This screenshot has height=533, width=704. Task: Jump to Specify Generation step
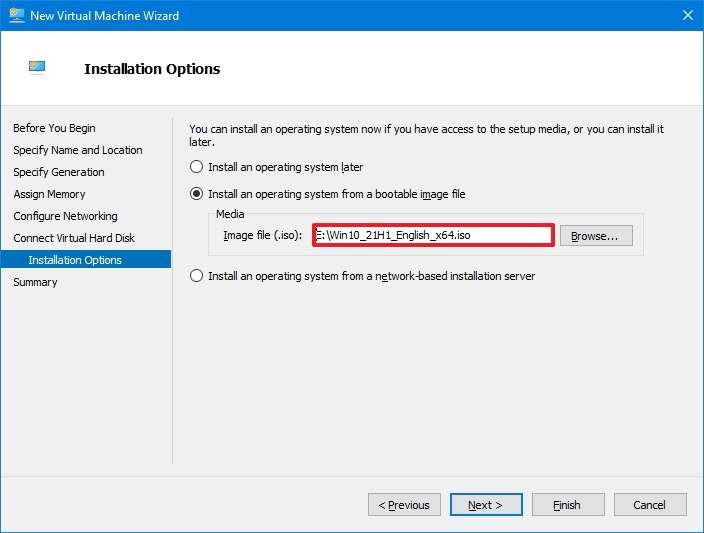tap(59, 172)
